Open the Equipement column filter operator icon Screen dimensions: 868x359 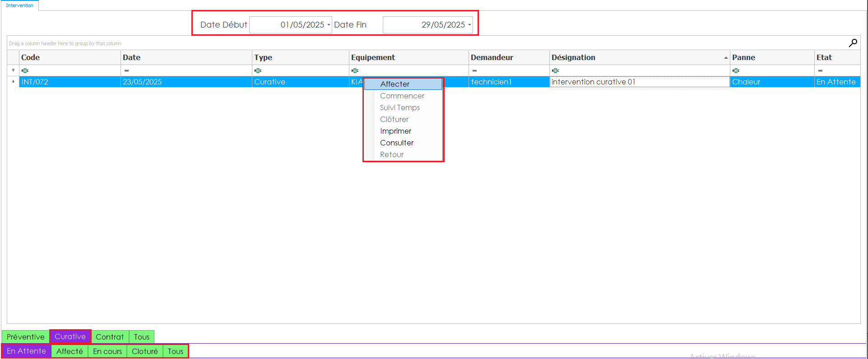355,70
